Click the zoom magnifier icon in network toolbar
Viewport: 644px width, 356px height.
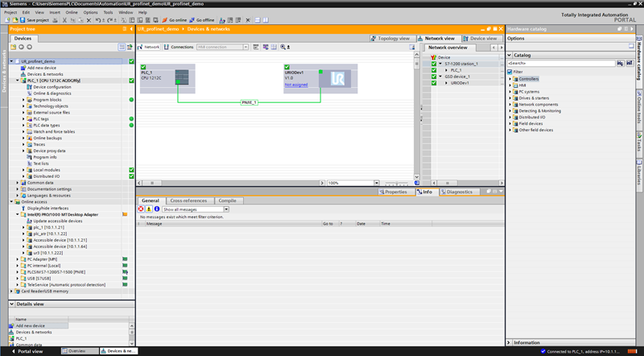(x=283, y=48)
